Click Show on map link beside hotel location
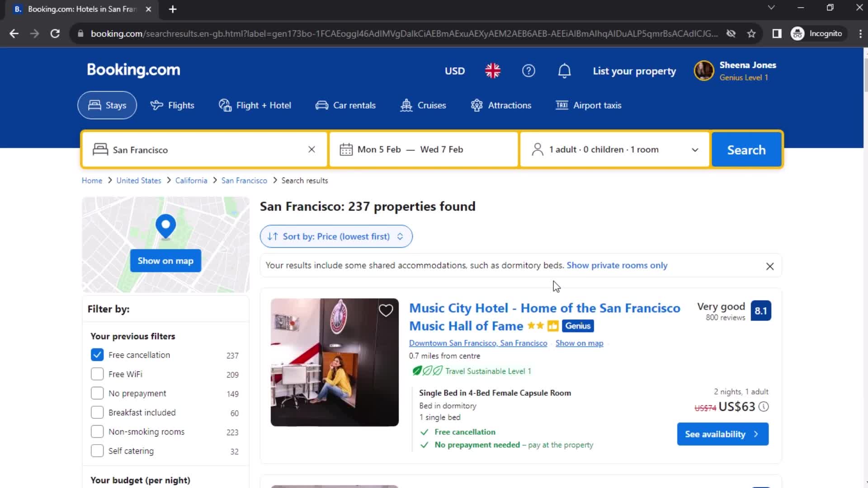Viewport: 868px width, 488px height. coord(579,343)
